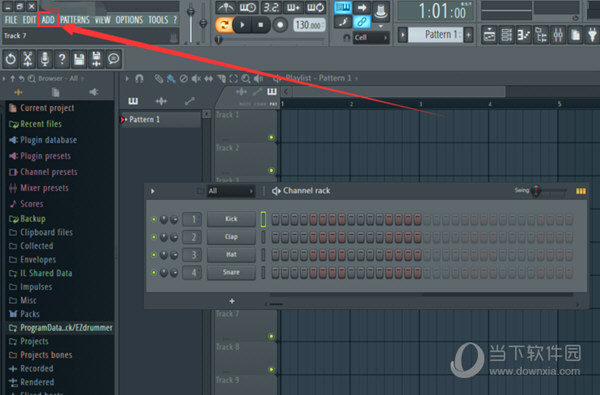Image resolution: width=600 pixels, height=395 pixels.
Task: Open the playlist options menu arrow
Action: coord(127,78)
